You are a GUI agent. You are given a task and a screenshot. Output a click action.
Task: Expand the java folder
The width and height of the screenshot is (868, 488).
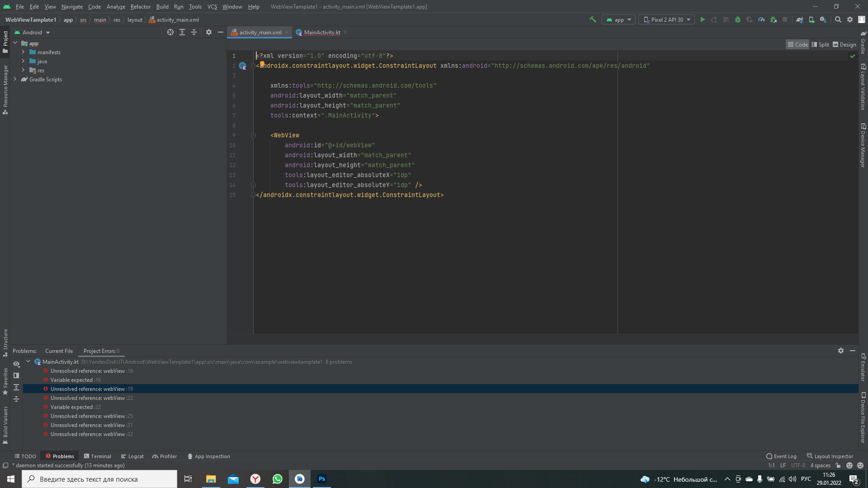pos(23,61)
